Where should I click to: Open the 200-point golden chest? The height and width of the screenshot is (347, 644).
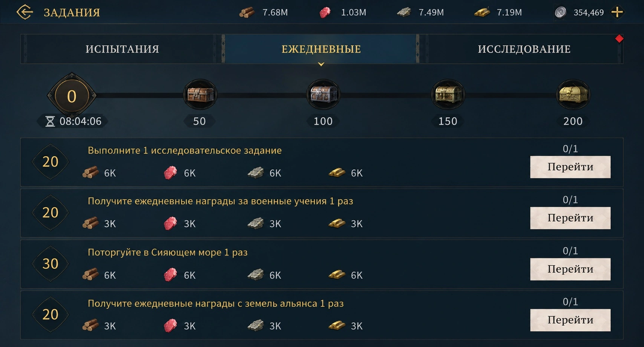[573, 94]
